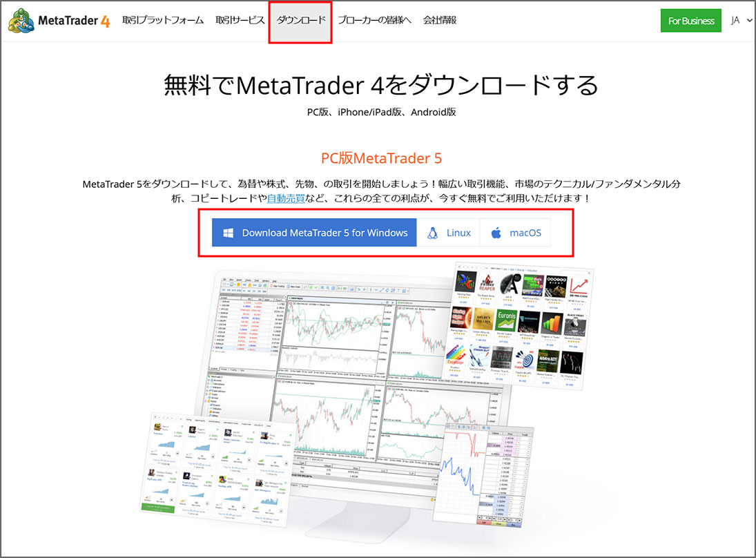
Task: Follow the 自動売買 hyperlink
Action: 286,198
